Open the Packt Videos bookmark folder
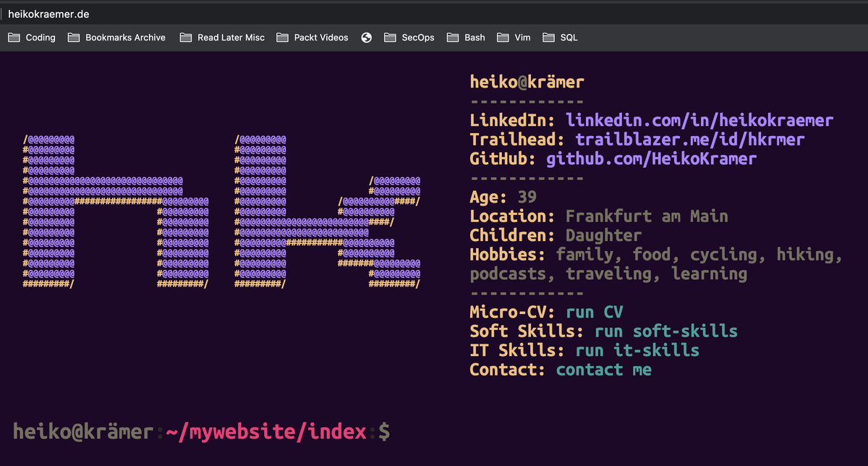Viewport: 868px width, 466px height. (x=312, y=38)
